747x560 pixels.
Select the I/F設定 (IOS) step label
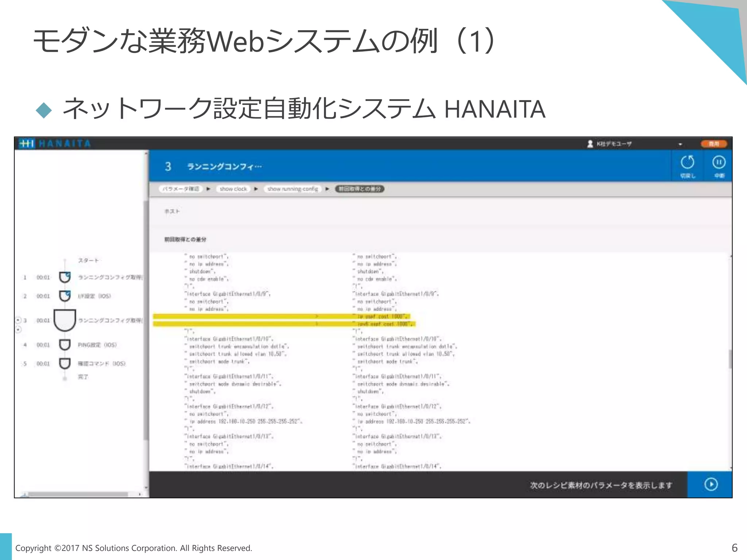click(x=94, y=296)
